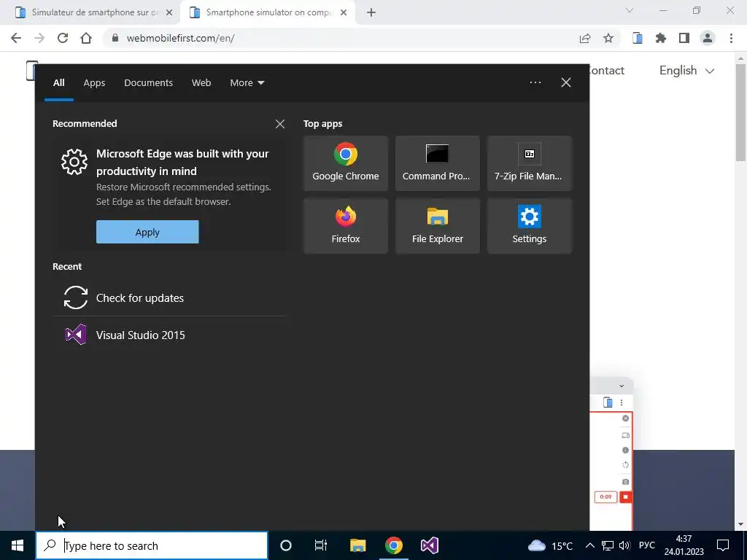Close the Smartphone simulator tab

pos(344,13)
